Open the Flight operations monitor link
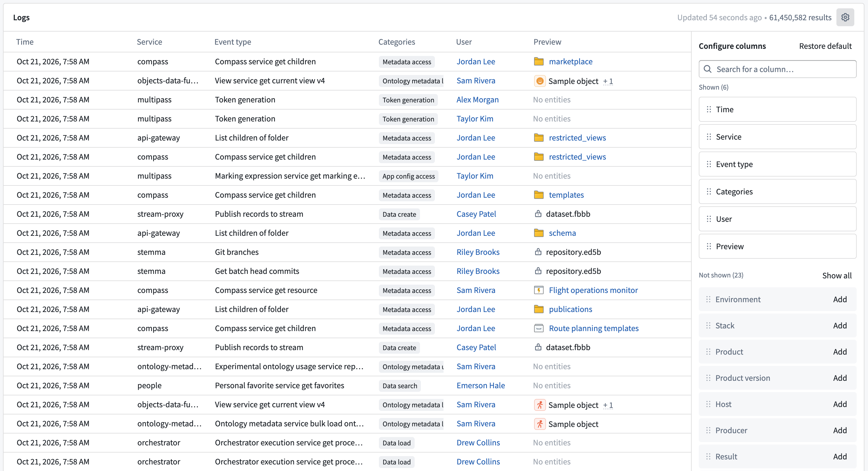The image size is (868, 471). tap(593, 290)
